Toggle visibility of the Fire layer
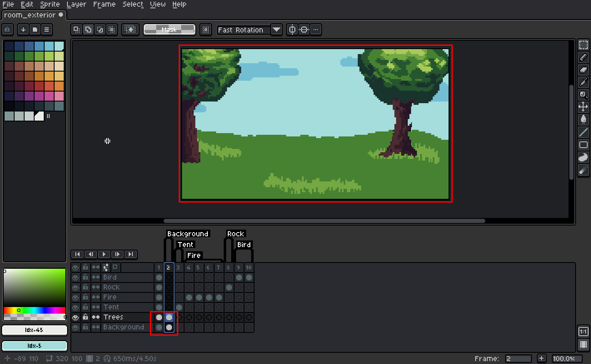Screen dimensions: 591x364 point(75,297)
